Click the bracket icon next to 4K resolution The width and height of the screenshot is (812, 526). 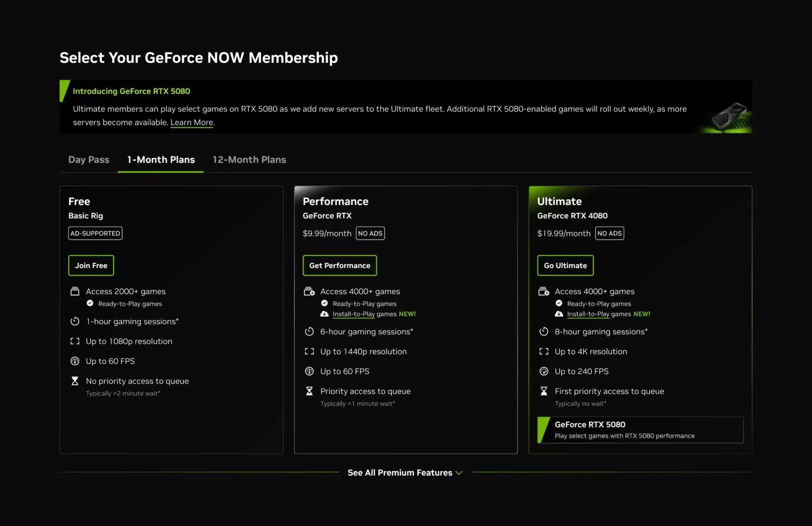(x=544, y=351)
